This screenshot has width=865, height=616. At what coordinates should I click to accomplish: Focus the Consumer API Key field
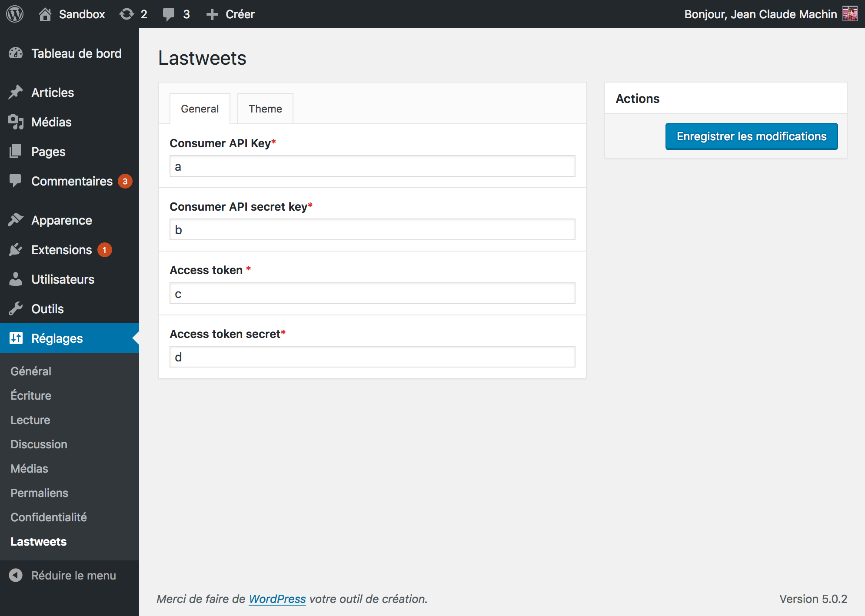coord(373,166)
